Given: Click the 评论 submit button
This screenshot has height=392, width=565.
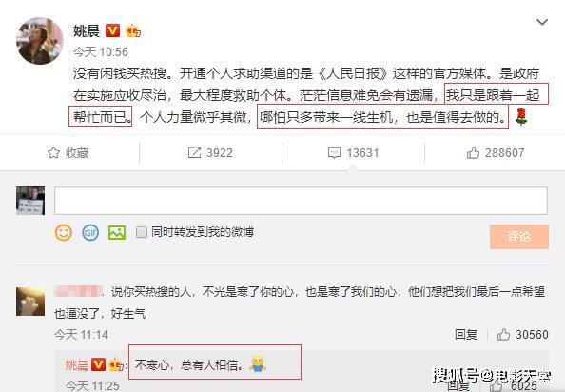Looking at the screenshot, I should 519,237.
